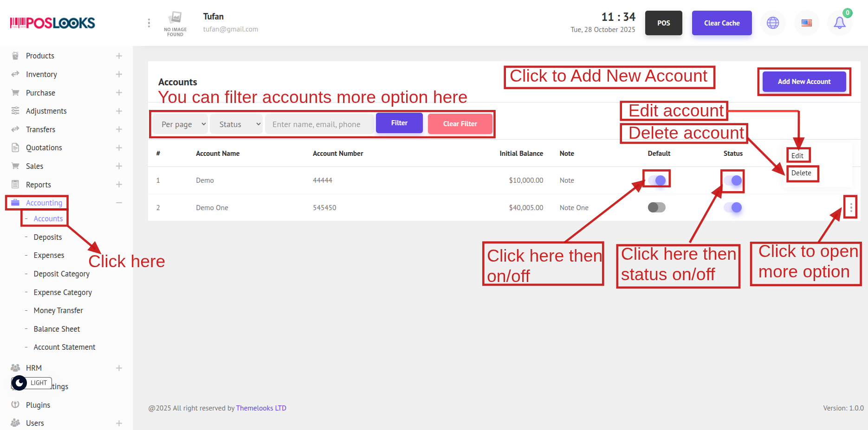This screenshot has width=868, height=430.
Task: Toggle Default switch for Demo account
Action: click(x=657, y=180)
